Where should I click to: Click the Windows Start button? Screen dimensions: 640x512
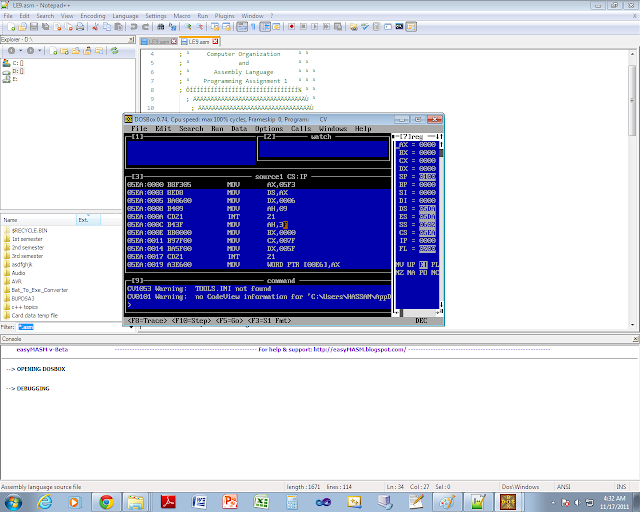pos(13,502)
